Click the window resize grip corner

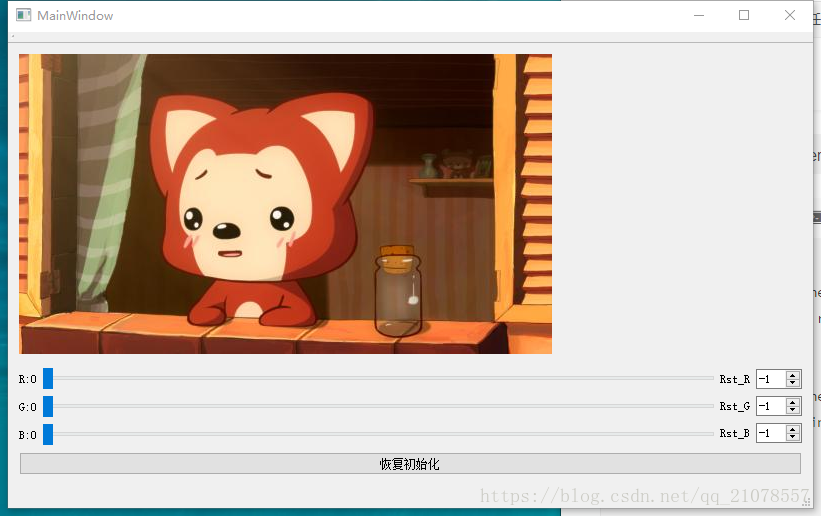(806, 502)
